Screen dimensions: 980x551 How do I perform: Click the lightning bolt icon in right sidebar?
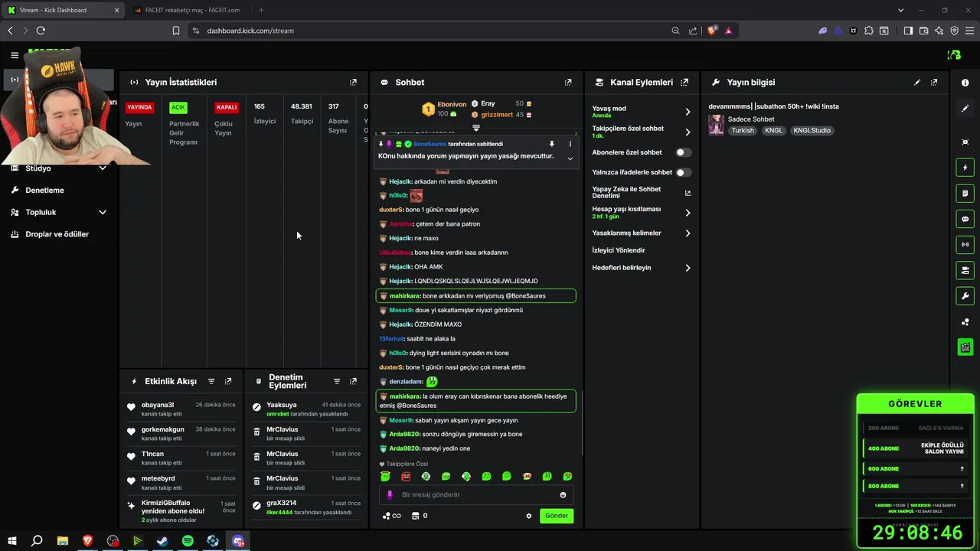965,168
